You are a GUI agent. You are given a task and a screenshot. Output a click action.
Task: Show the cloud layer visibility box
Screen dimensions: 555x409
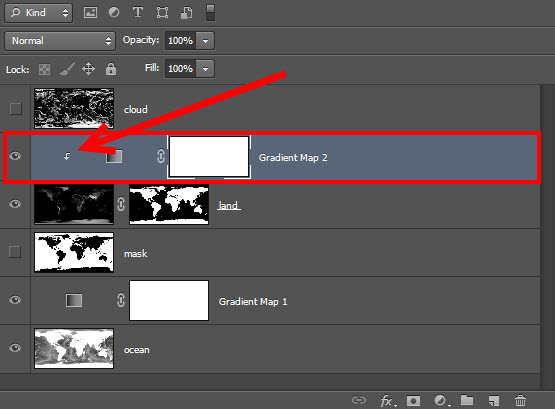tap(16, 109)
